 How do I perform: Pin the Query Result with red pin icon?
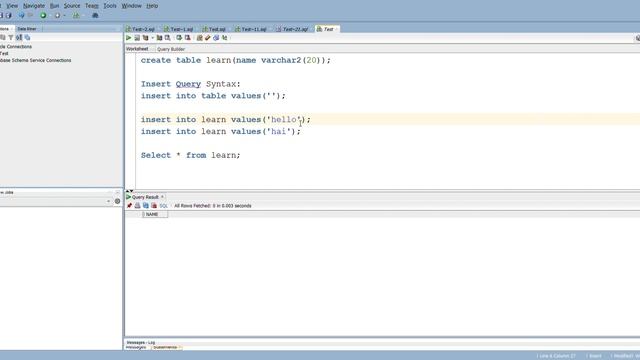pos(129,206)
